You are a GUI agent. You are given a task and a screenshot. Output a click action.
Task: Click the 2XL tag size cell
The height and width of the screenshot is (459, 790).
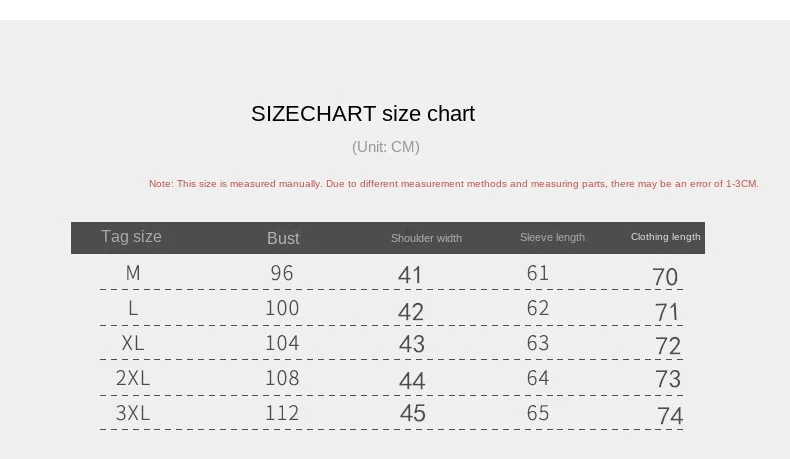[133, 378]
